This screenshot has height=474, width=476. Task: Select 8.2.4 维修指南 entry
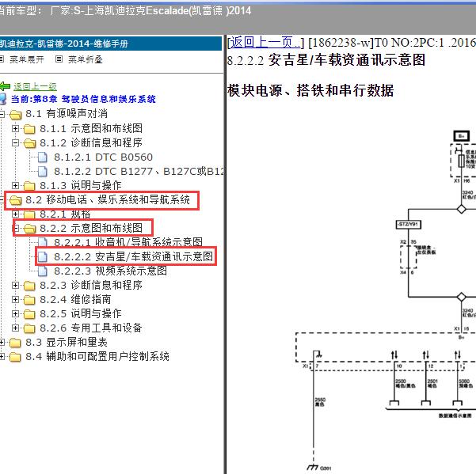click(75, 300)
